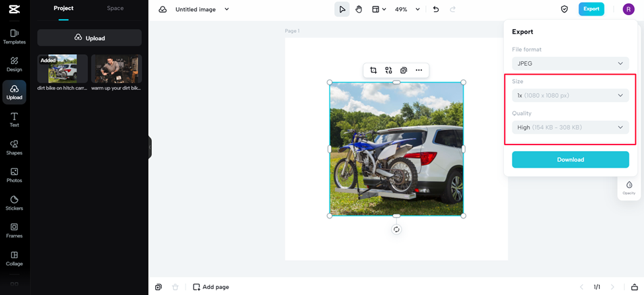Expand the Untitled image name dropdown
Screen dimensions: 644x295
click(227, 9)
